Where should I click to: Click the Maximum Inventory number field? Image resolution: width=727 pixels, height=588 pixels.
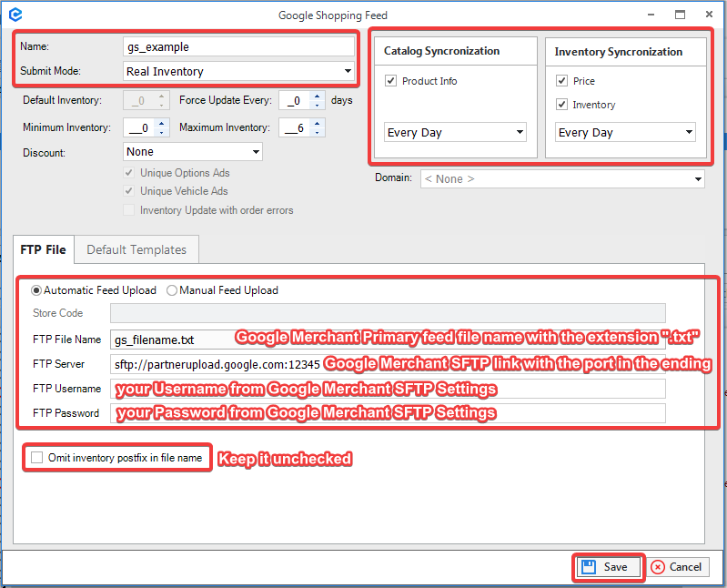click(x=296, y=127)
